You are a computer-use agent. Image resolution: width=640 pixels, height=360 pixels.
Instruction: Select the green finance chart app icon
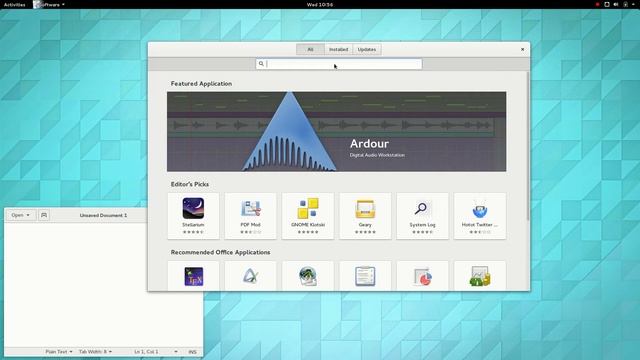pyautogui.click(x=480, y=276)
